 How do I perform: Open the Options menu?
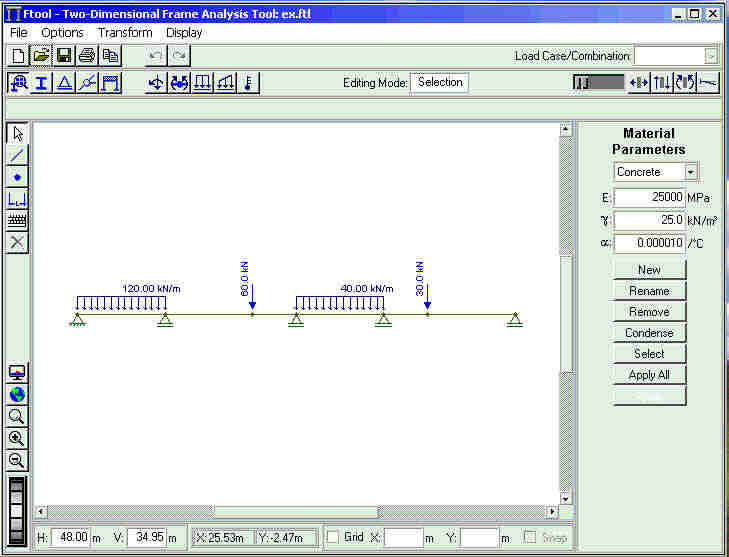pos(62,32)
